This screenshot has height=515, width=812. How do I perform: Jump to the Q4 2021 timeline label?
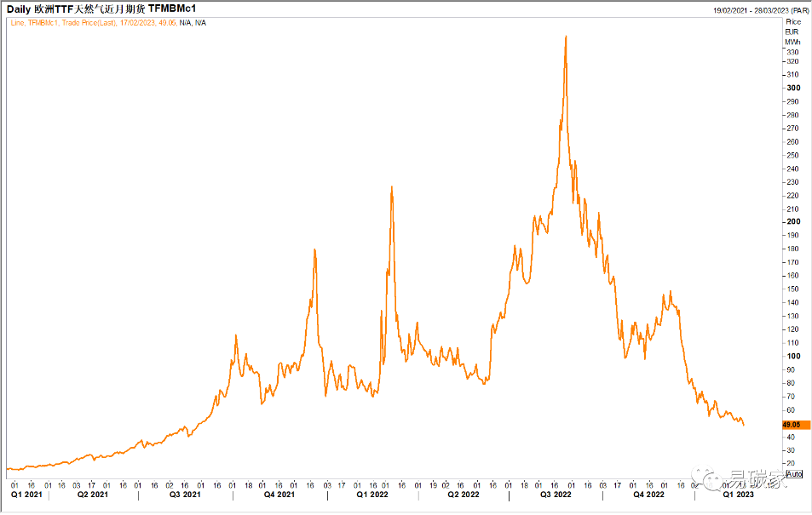279,495
